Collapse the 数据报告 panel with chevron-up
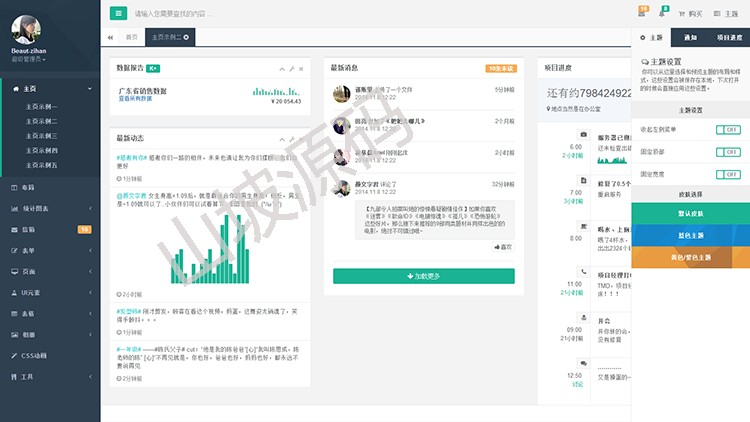The image size is (750, 422). pyautogui.click(x=282, y=69)
